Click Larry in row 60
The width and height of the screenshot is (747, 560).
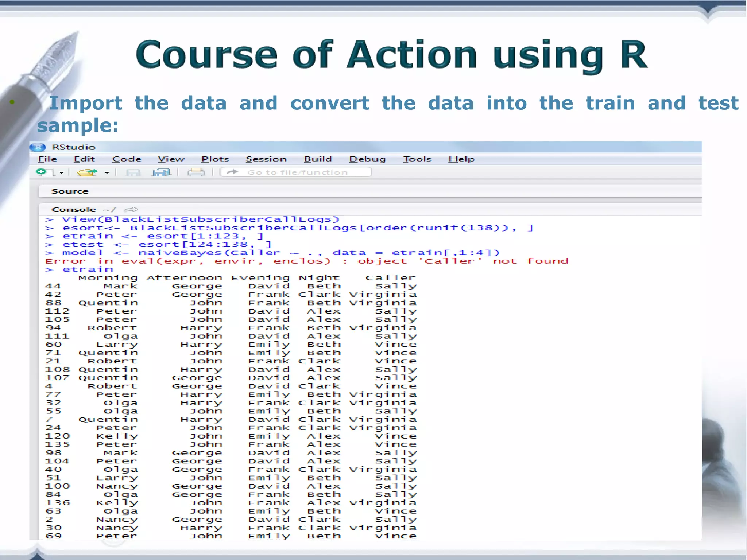click(117, 345)
